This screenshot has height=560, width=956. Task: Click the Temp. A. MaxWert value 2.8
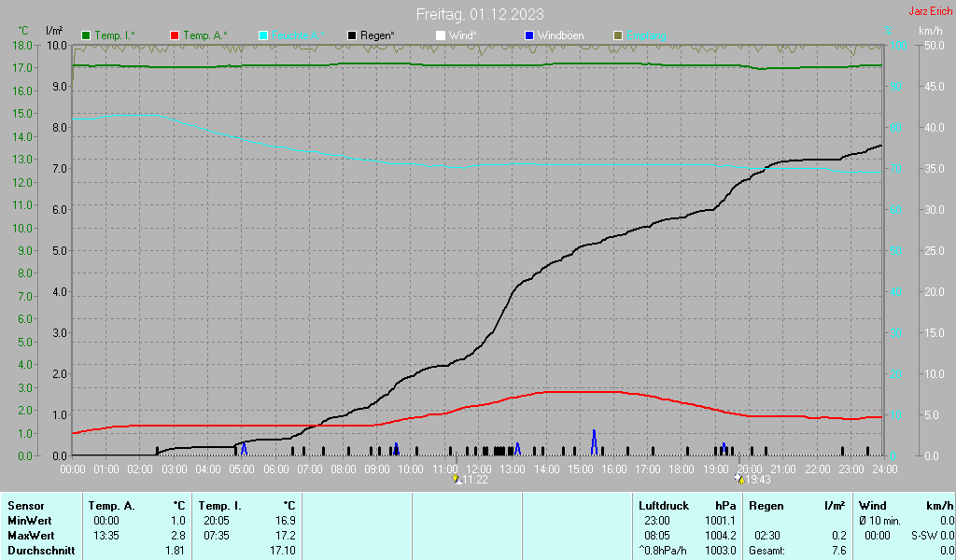(177, 536)
